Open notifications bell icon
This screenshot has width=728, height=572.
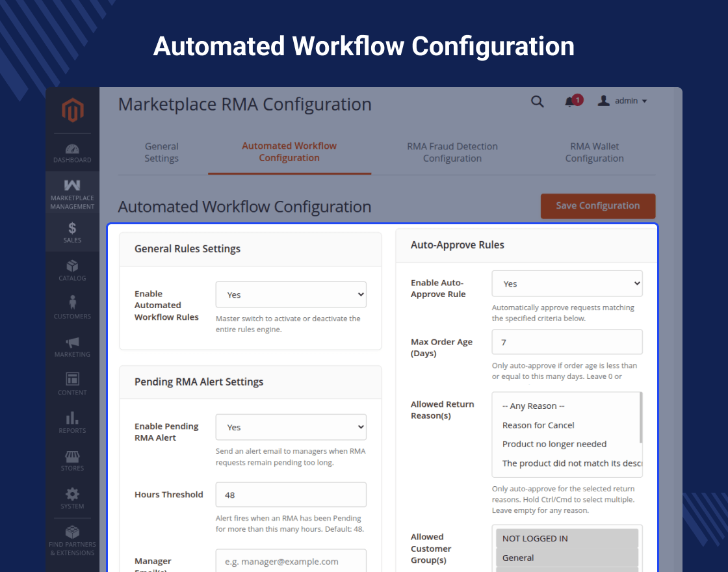[x=569, y=101]
